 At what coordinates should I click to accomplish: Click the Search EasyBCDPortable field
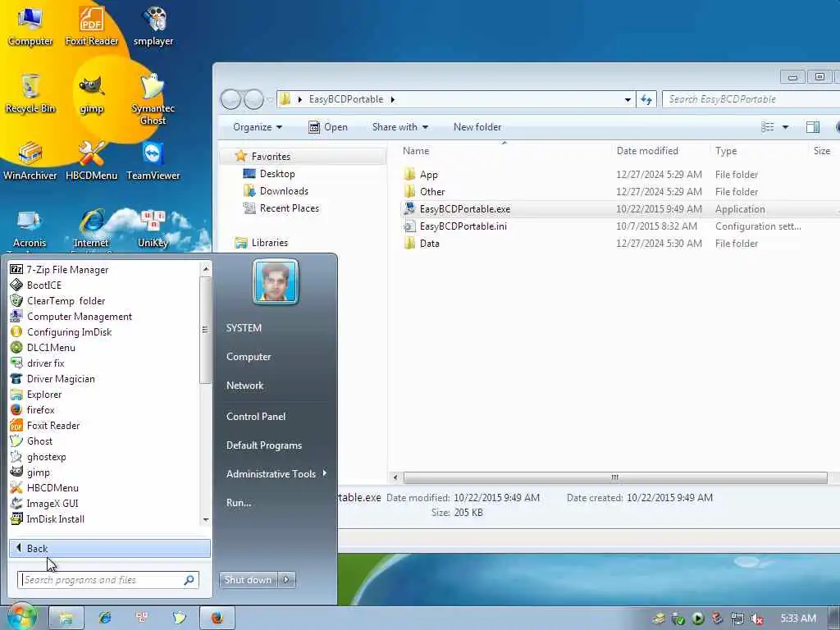click(x=750, y=99)
